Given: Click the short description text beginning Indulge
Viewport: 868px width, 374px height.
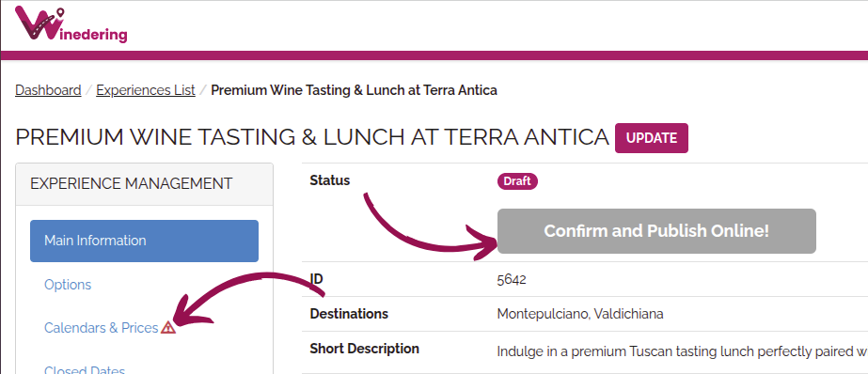Looking at the screenshot, I should point(682,351).
